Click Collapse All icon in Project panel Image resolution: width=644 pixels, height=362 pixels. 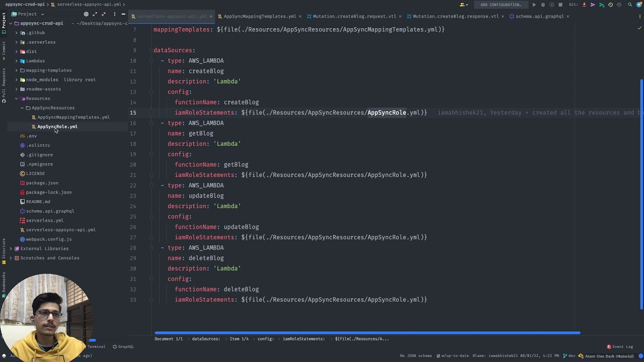(x=104, y=14)
